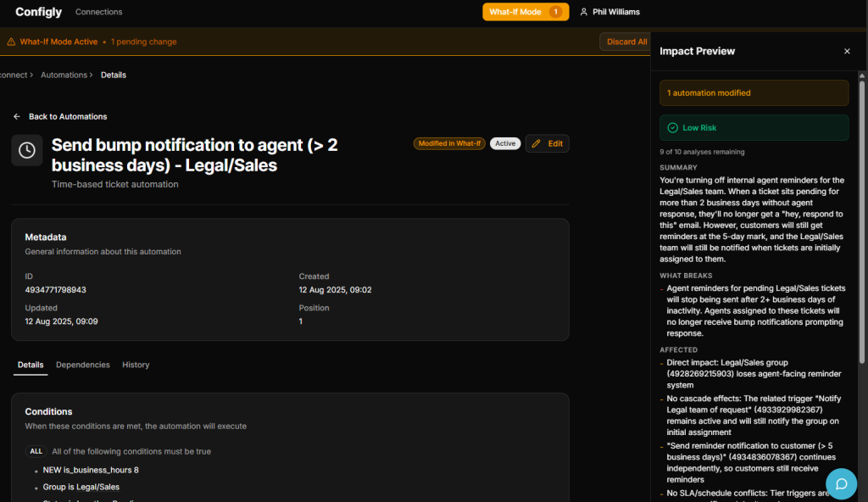The width and height of the screenshot is (868, 502).
Task: Click the Impact Preview scrollbar
Action: pyautogui.click(x=863, y=220)
